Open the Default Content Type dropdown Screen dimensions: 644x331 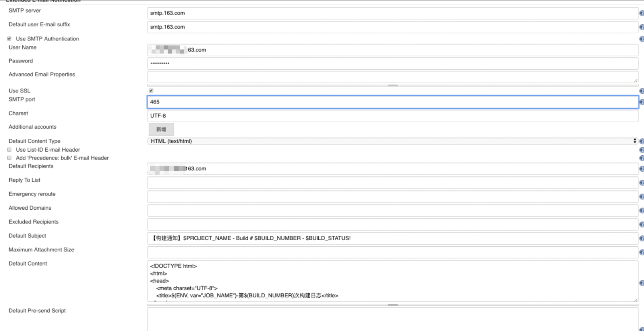[392, 141]
